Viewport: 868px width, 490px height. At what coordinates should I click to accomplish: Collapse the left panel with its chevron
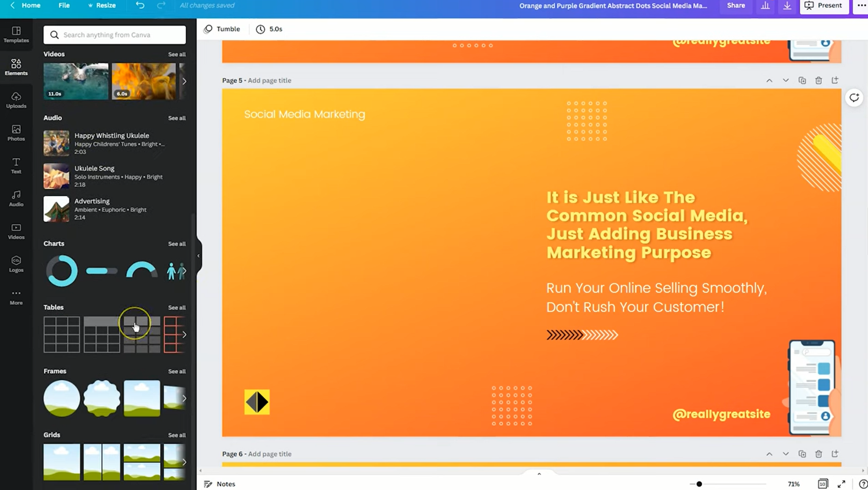point(199,255)
